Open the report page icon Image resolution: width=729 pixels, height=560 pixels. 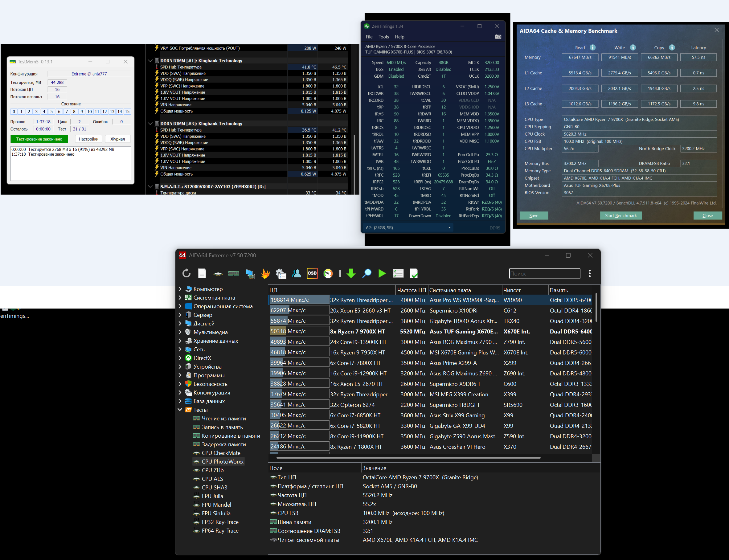pos(202,273)
